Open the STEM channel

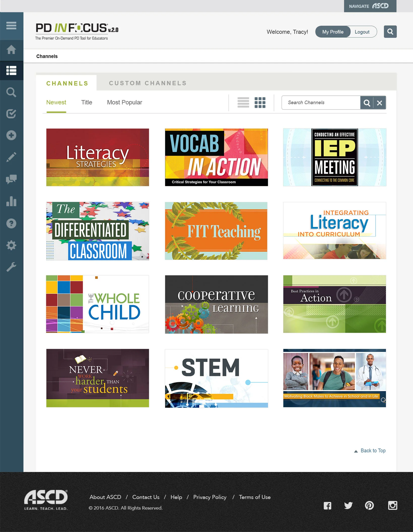coord(216,378)
